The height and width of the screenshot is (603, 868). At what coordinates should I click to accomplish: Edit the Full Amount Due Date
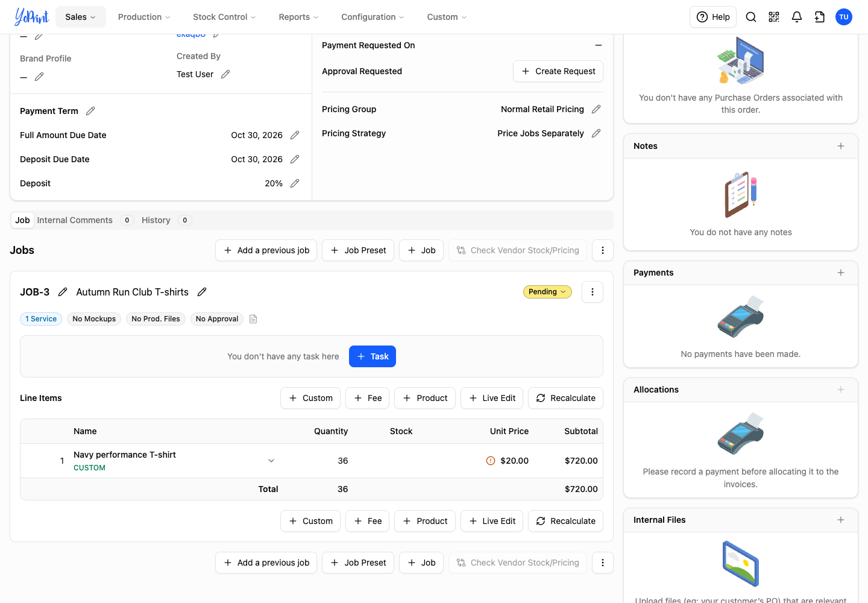coord(295,135)
